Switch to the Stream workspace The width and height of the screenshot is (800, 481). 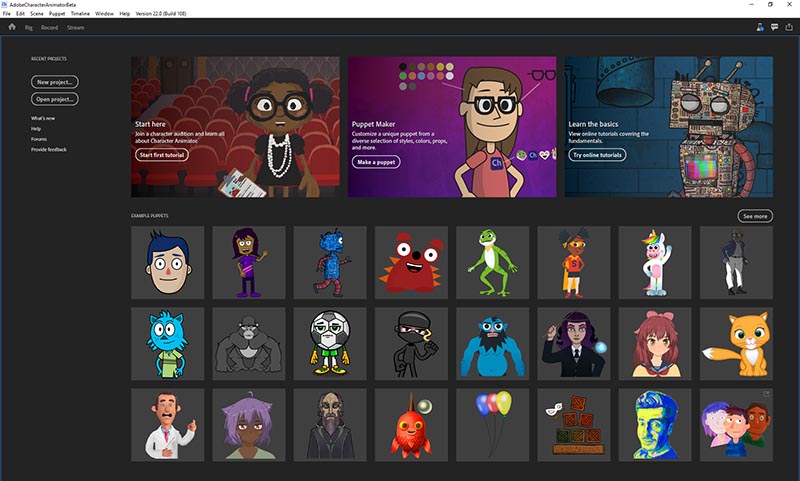[x=76, y=28]
